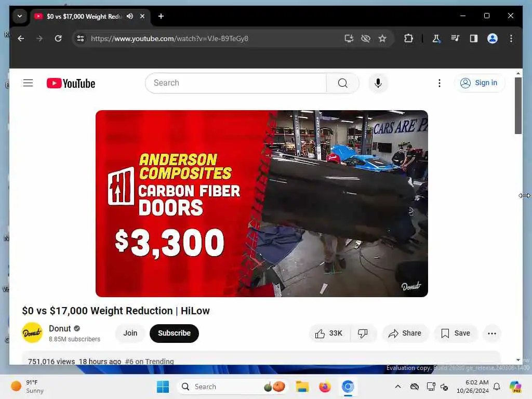Screen dimensions: 532x399
Task: Show hidden system tray icons chevron
Action: [x=398, y=387]
